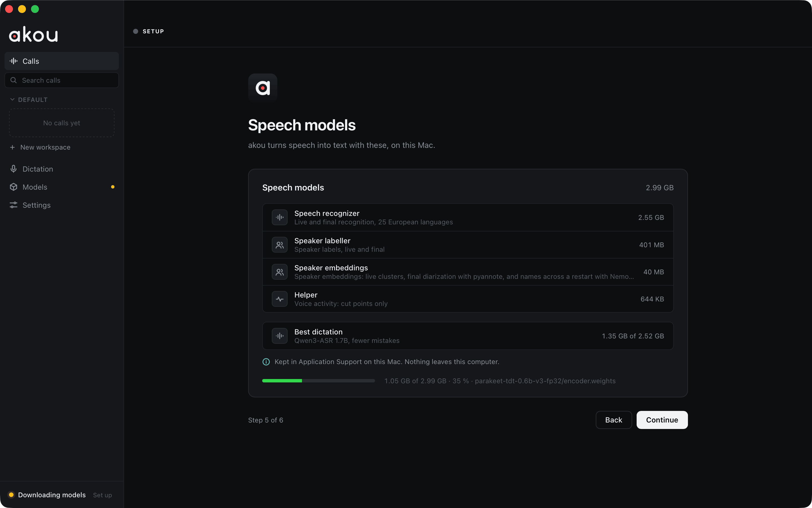Click the akou logo in the sidebar

tap(33, 34)
